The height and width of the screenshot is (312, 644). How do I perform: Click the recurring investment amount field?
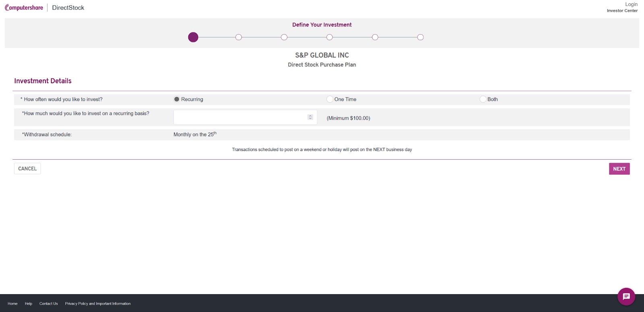tap(245, 117)
